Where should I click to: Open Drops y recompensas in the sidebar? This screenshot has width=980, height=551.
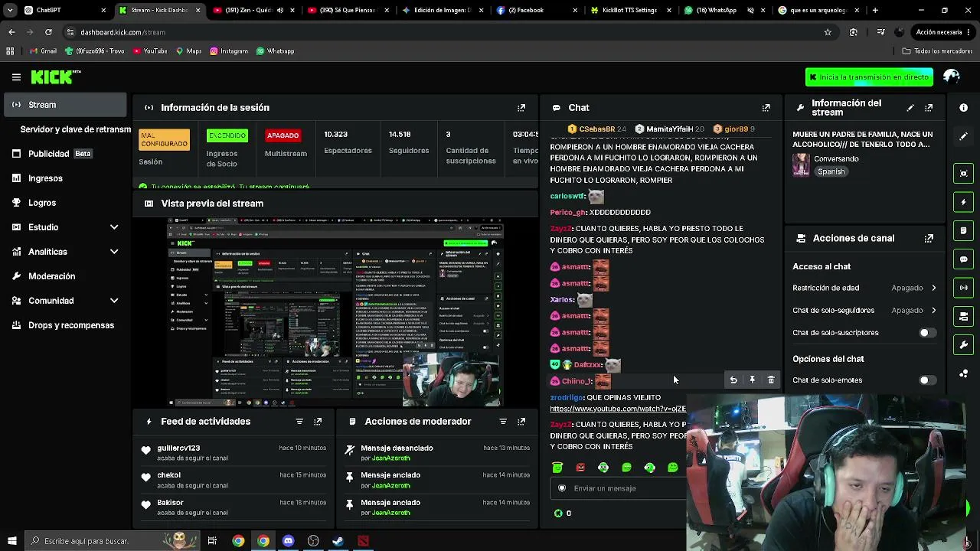coord(65,325)
